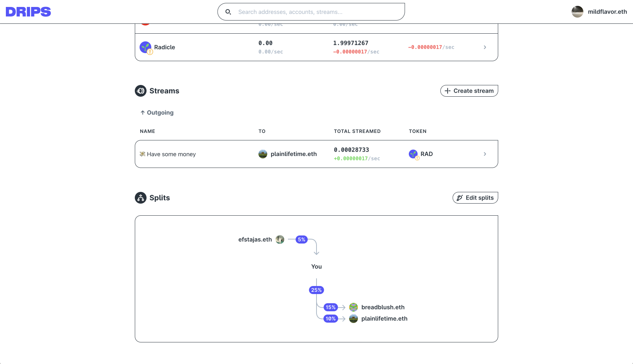Collapse the Outgoing streams group

157,113
